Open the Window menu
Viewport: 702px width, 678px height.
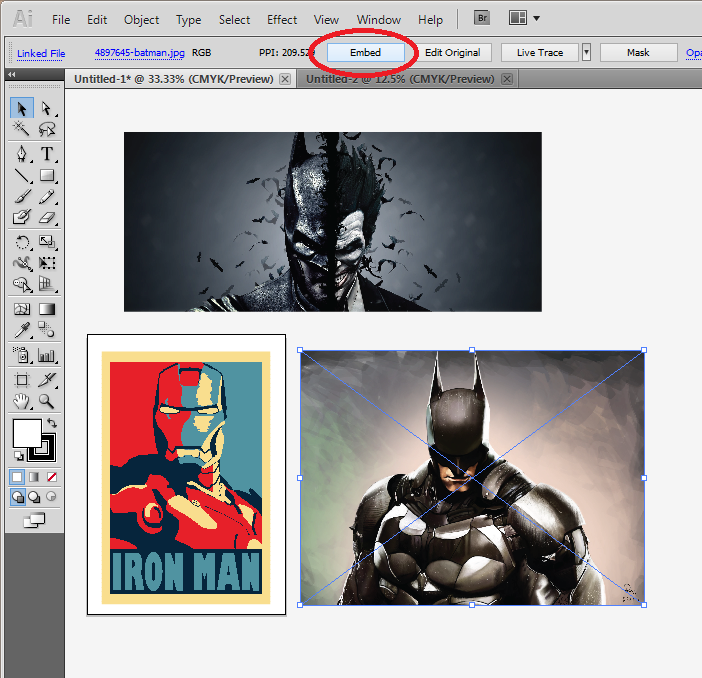(x=378, y=20)
